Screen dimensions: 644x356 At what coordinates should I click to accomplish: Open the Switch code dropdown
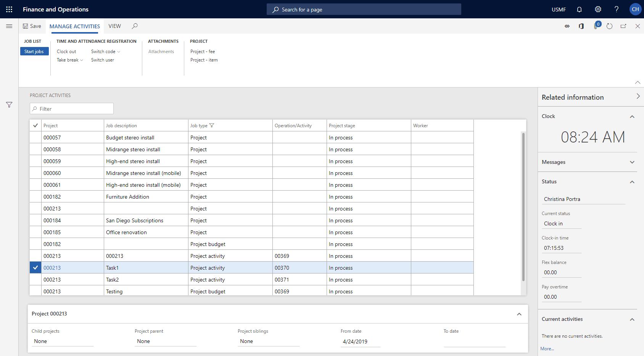coord(105,51)
